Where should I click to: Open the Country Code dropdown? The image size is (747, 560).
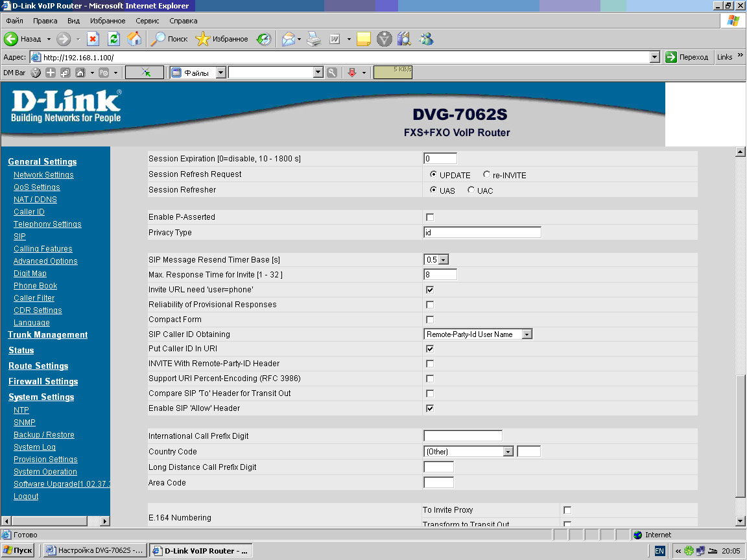[x=508, y=452]
